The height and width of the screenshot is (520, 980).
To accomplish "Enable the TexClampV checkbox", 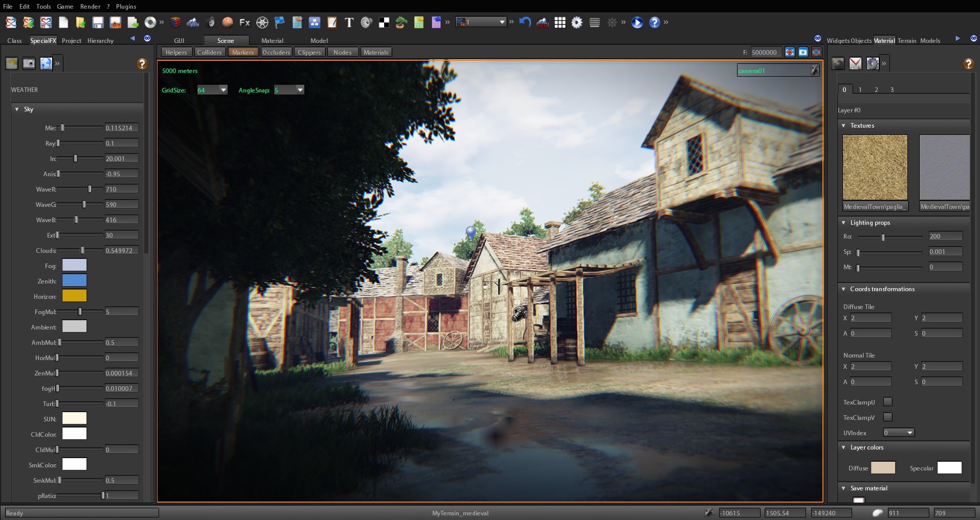I will click(888, 418).
